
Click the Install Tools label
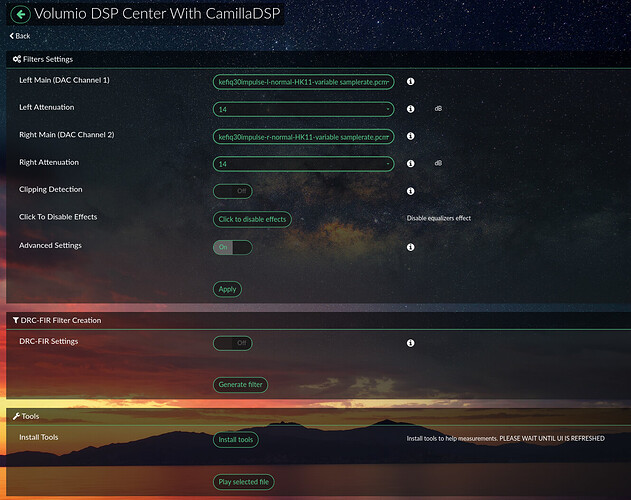39,437
